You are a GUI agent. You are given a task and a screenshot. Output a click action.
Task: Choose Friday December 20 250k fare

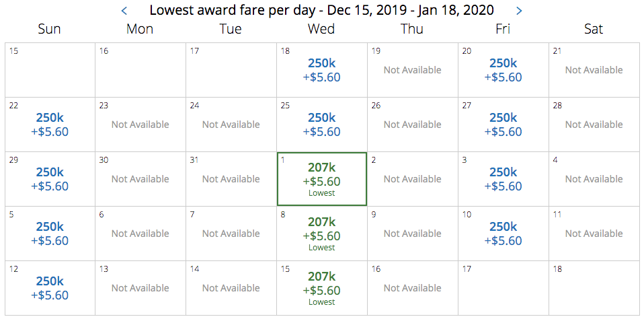click(x=503, y=70)
